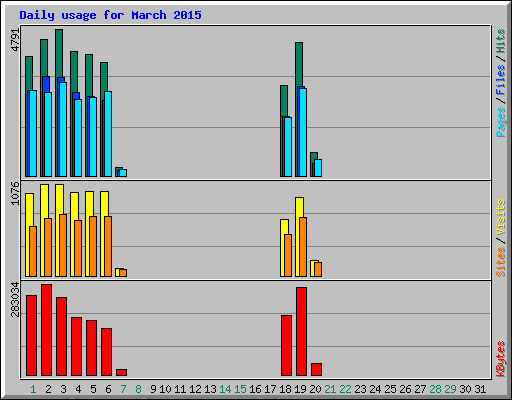Click the red KBytes bar for day 6
Image resolution: width=512 pixels, height=400 pixels.
tap(106, 352)
